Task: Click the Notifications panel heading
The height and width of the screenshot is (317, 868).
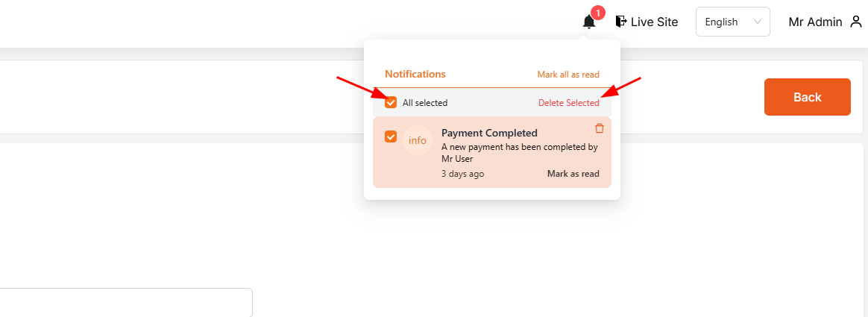Action: (x=415, y=75)
